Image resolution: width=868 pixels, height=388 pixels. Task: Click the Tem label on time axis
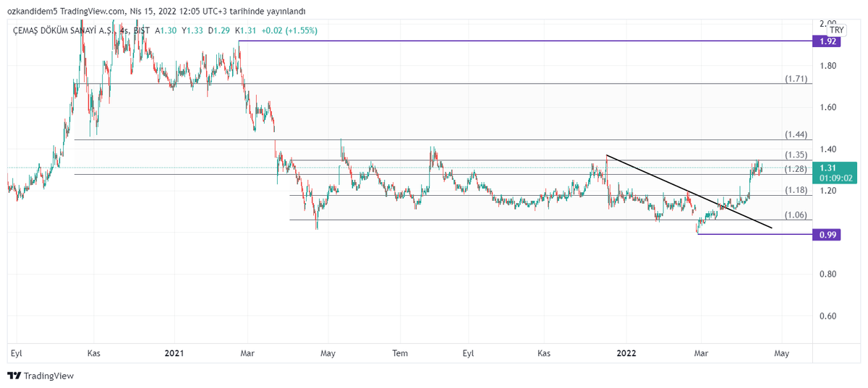pyautogui.click(x=400, y=353)
